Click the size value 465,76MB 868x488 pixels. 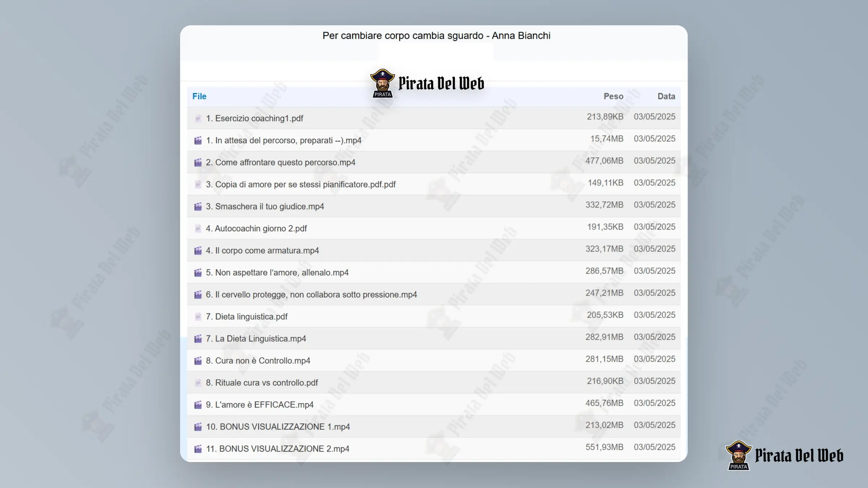(x=604, y=403)
